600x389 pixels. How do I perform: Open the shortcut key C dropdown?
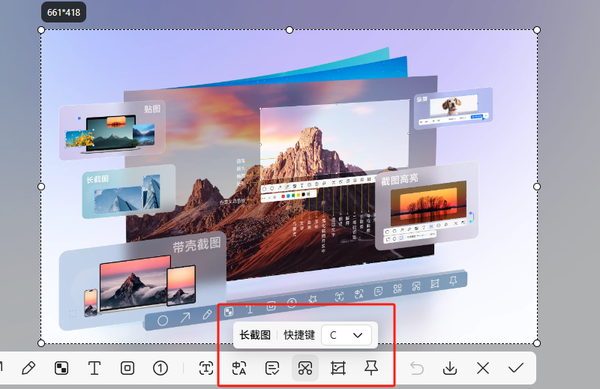[346, 335]
